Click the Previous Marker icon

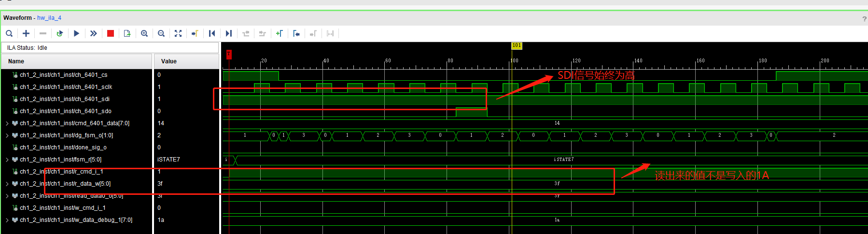(x=296, y=33)
